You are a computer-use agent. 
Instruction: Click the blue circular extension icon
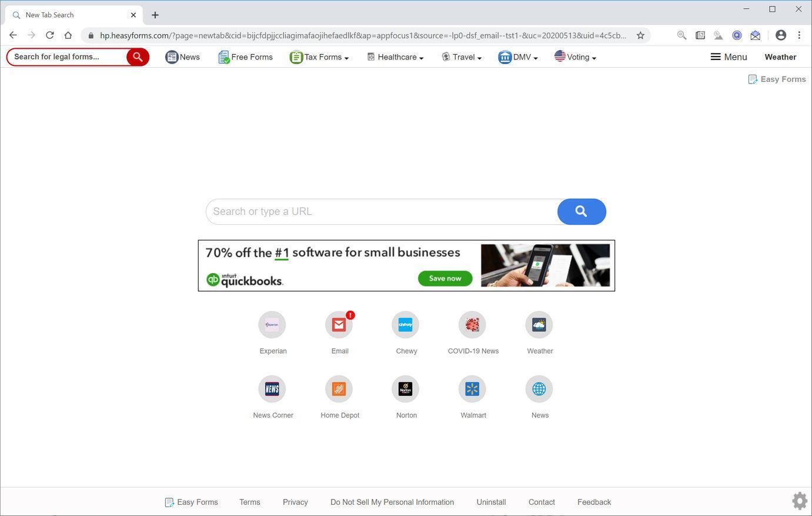(737, 35)
